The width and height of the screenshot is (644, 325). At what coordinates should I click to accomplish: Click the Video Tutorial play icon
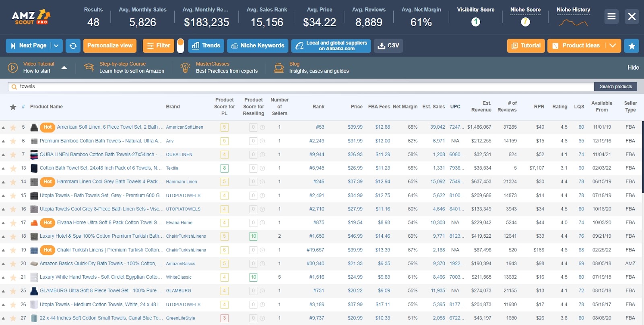click(13, 68)
